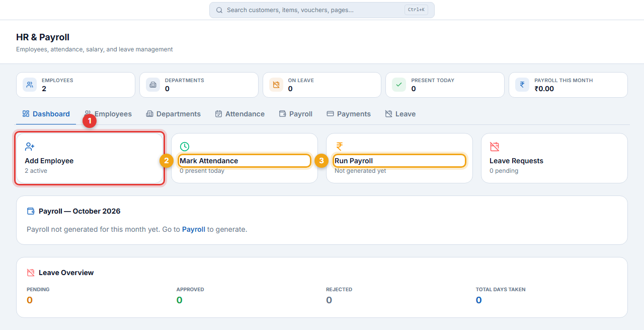This screenshot has height=330, width=644.
Task: Switch to the Payments tab
Action: pos(349,114)
